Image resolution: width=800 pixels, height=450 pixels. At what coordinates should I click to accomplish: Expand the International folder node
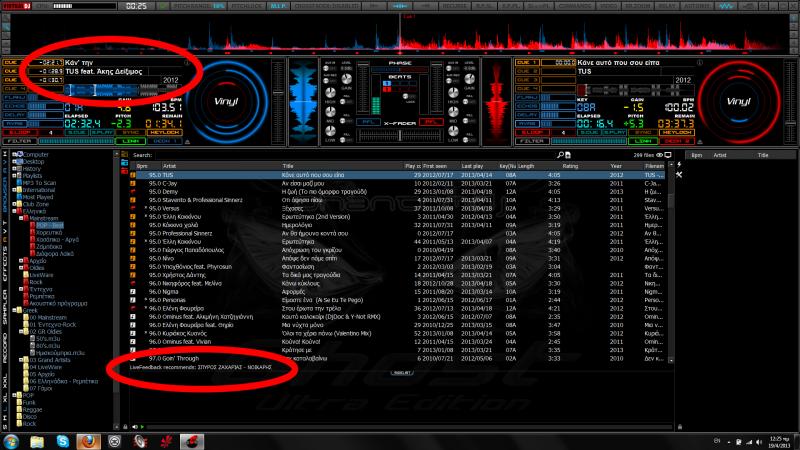pyautogui.click(x=14, y=190)
